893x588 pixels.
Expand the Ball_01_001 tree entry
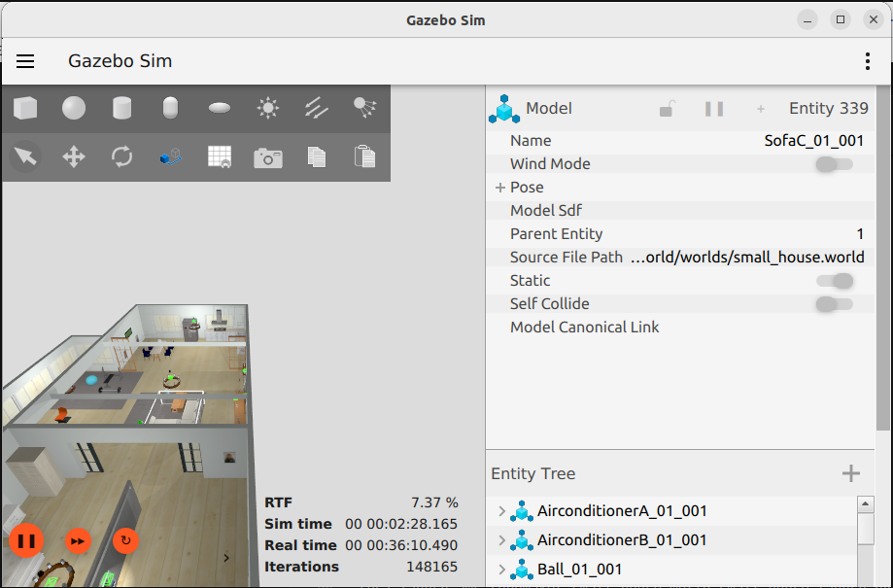click(x=502, y=570)
